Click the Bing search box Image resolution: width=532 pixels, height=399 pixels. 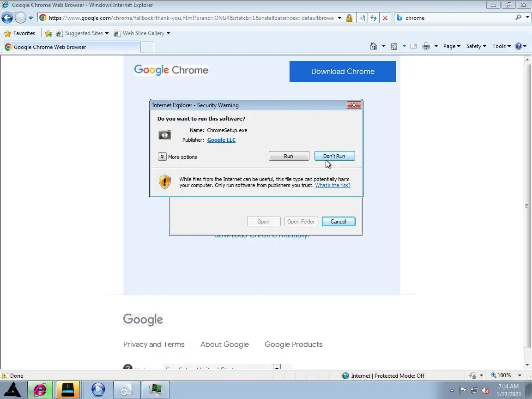click(458, 18)
